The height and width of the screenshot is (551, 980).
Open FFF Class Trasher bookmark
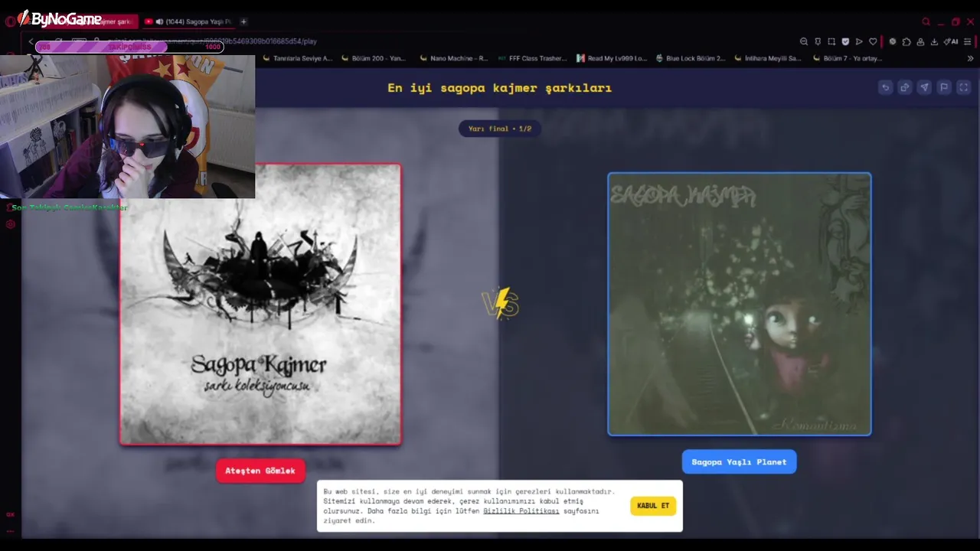tap(533, 58)
